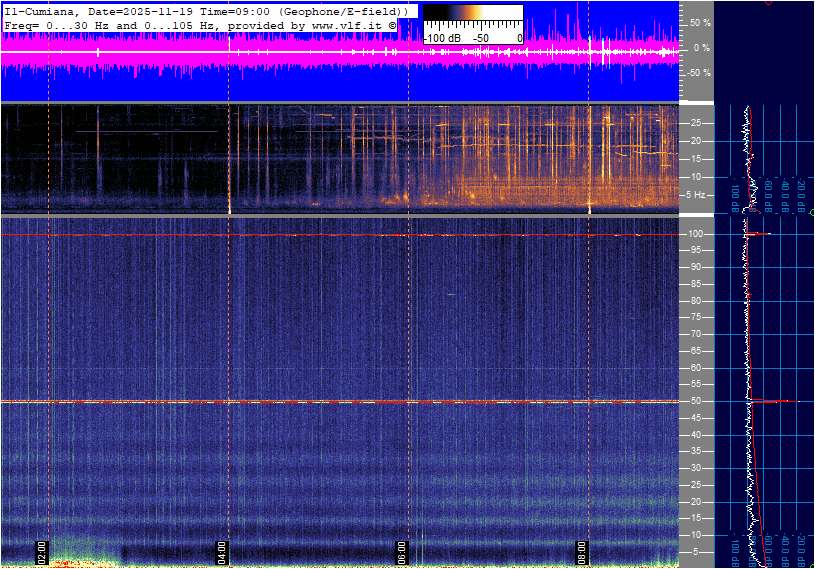This screenshot has width=815, height=569.
Task: Click the 50 % amplitude axis label
Action: click(x=700, y=22)
